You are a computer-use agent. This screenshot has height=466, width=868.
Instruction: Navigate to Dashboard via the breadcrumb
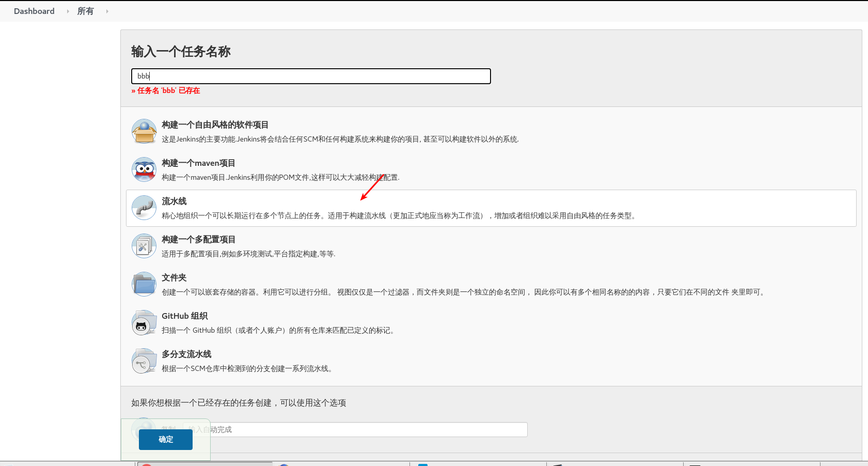tap(34, 11)
